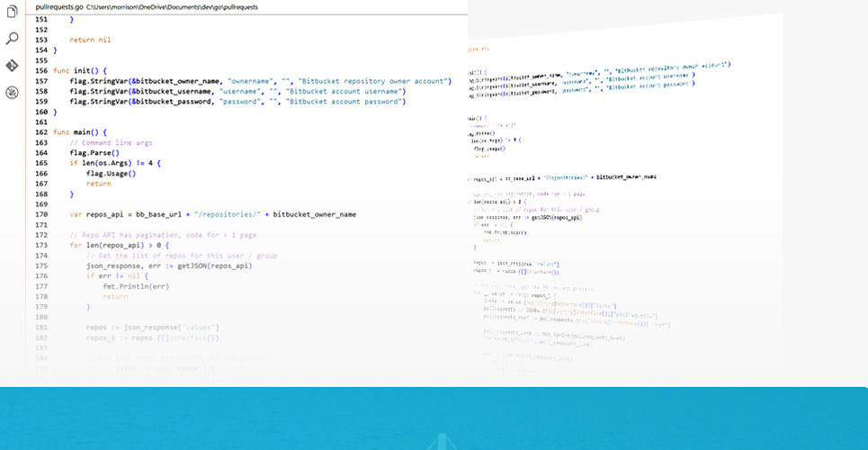Screen dimensions: 868x450
Task: Click line number 156 in the gutter
Action: 40,70
